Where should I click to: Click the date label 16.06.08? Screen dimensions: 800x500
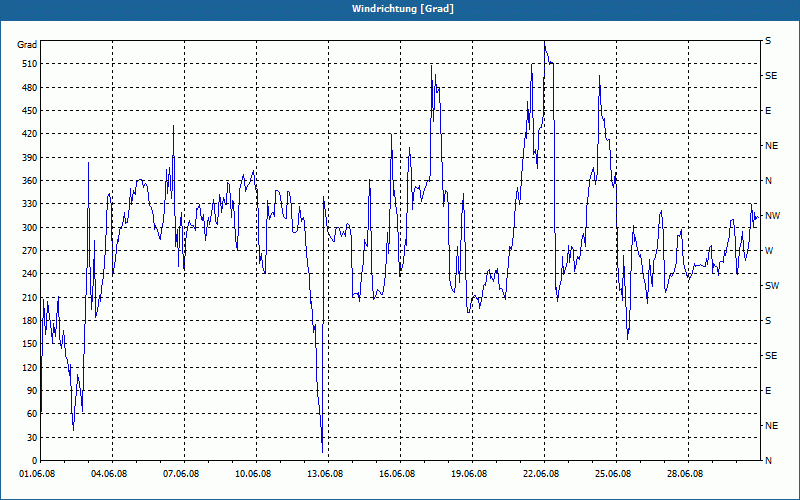click(x=397, y=474)
